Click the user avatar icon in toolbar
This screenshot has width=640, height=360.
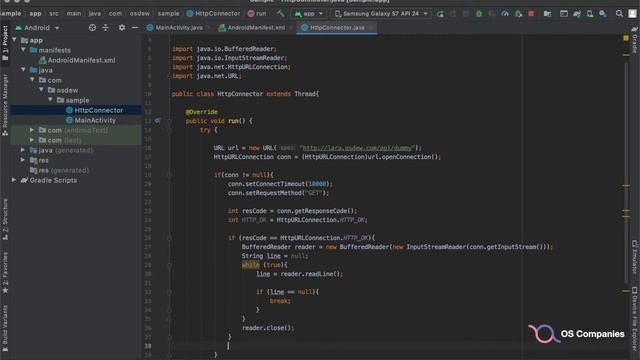click(632, 13)
